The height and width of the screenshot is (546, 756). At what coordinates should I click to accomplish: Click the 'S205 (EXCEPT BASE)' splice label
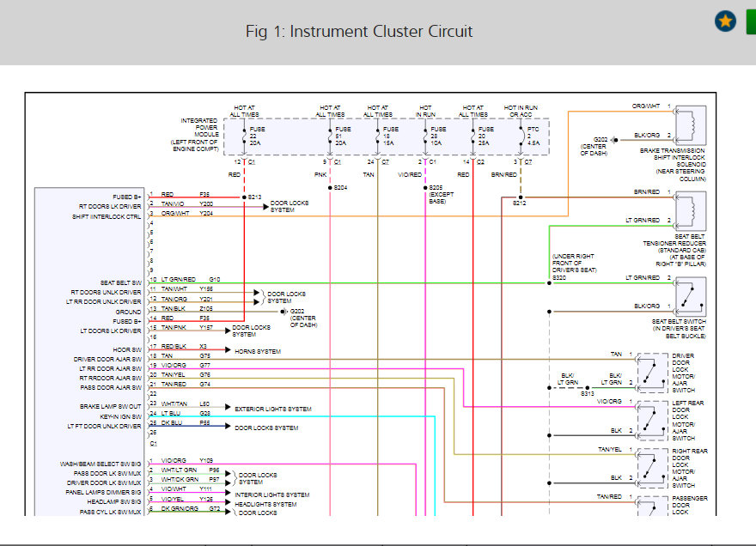pyautogui.click(x=442, y=194)
